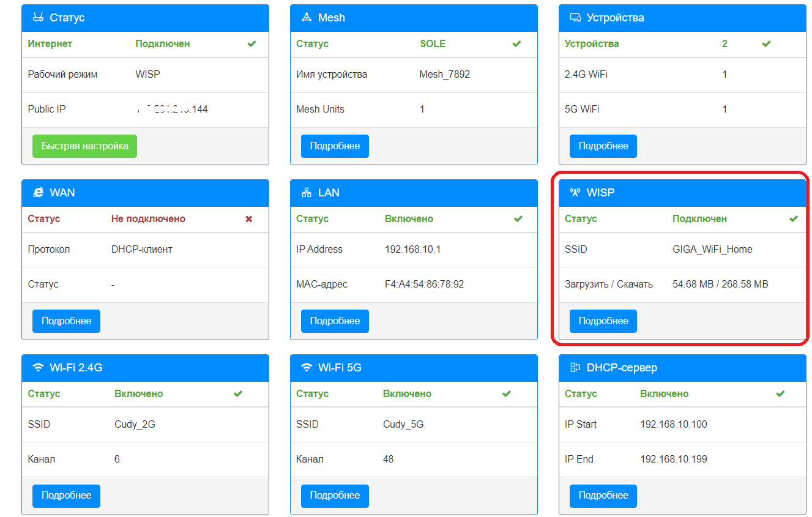
Task: Open Подробнее in the DHCP-сервер panel
Action: tap(603, 496)
